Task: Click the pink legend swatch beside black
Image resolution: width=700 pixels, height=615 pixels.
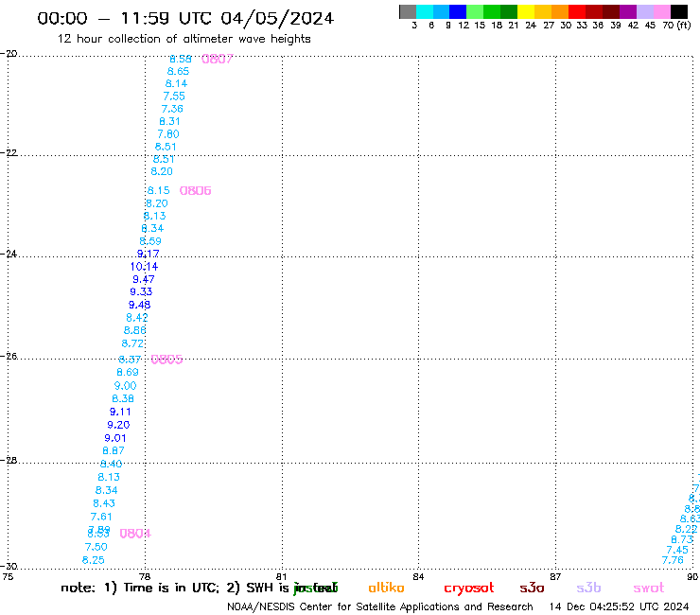Action: coord(662,11)
